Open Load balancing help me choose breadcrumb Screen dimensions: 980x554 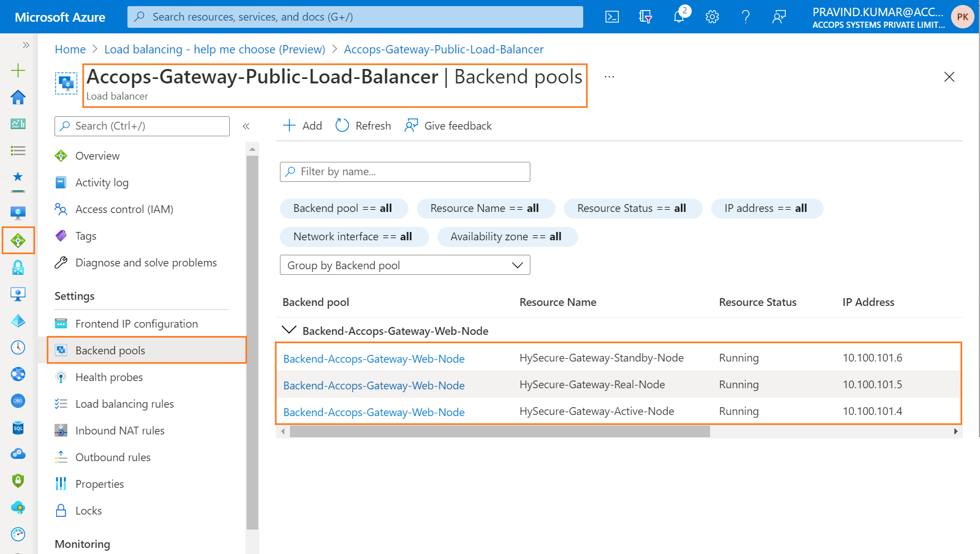(215, 50)
